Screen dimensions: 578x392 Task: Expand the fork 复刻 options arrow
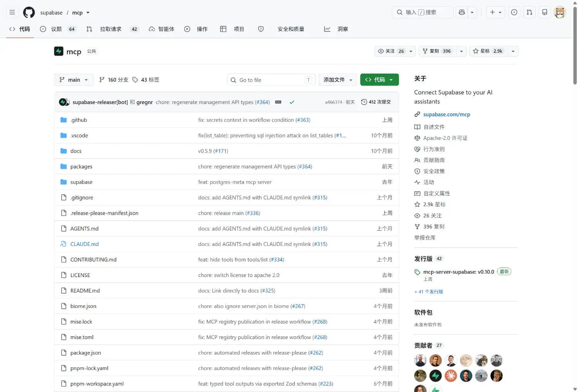462,51
